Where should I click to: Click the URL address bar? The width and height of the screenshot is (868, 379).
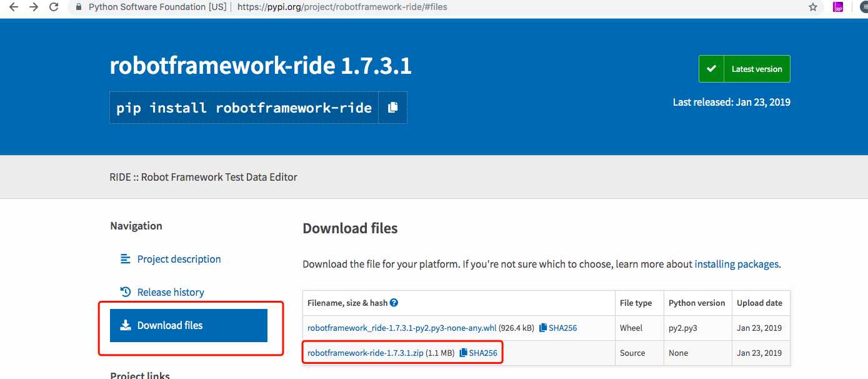437,8
